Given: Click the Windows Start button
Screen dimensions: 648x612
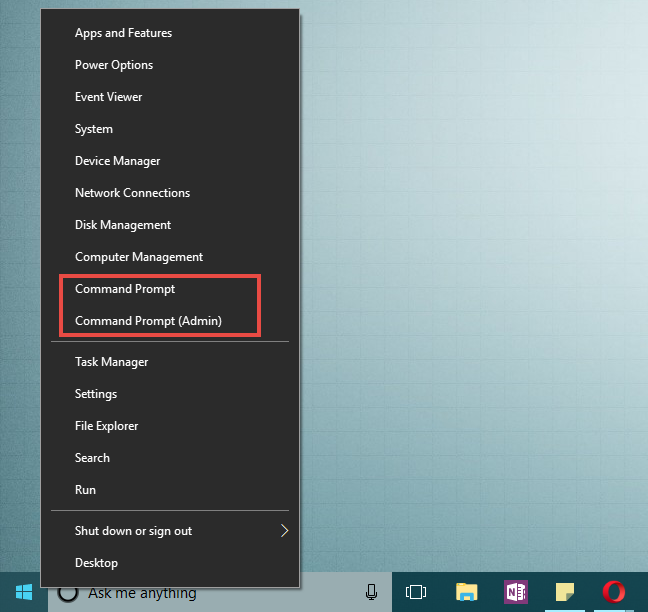Looking at the screenshot, I should [x=23, y=592].
